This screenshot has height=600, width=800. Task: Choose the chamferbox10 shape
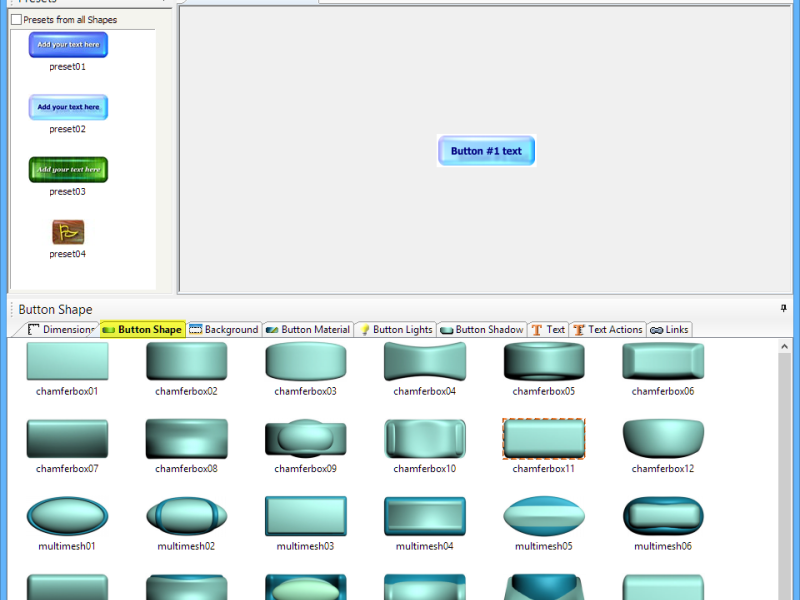[424, 439]
